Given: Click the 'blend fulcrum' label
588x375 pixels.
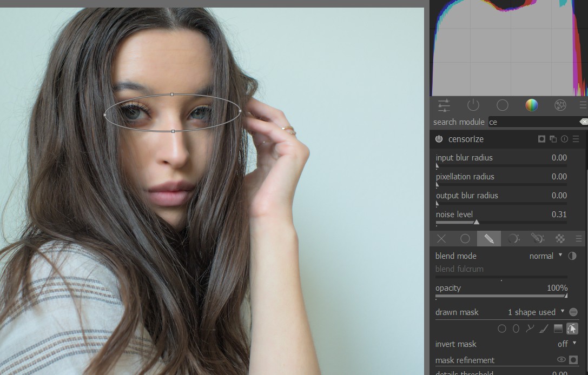Looking at the screenshot, I should [x=459, y=269].
